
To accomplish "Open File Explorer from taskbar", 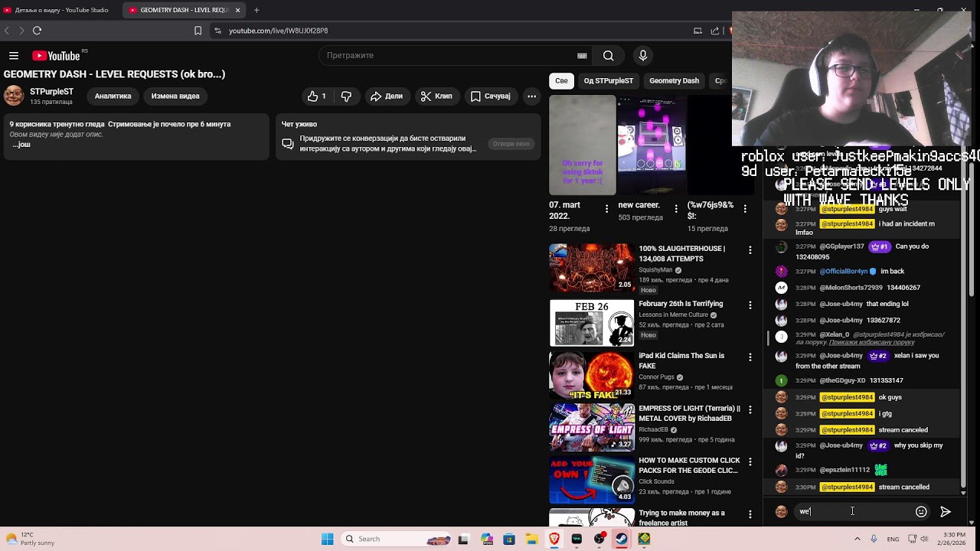I will [x=531, y=539].
